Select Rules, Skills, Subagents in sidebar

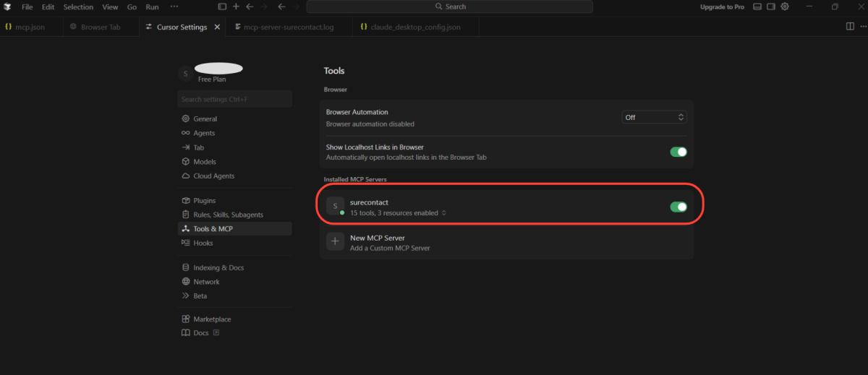[228, 215]
